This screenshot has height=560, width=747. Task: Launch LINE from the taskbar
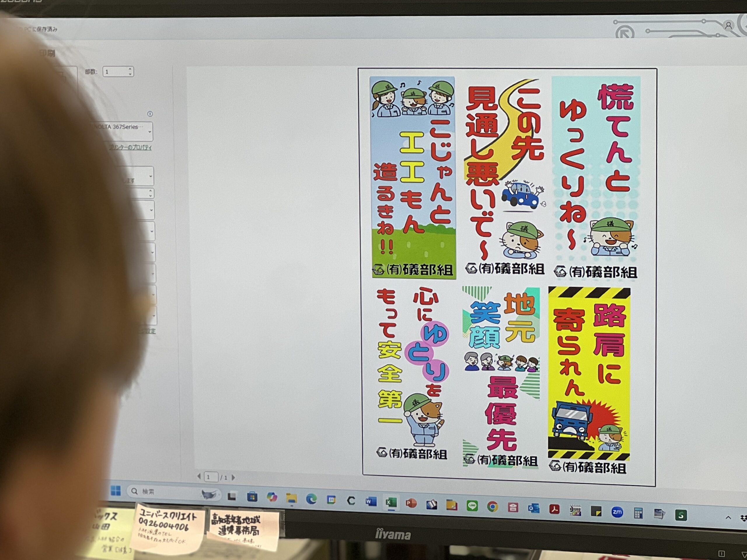(472, 506)
